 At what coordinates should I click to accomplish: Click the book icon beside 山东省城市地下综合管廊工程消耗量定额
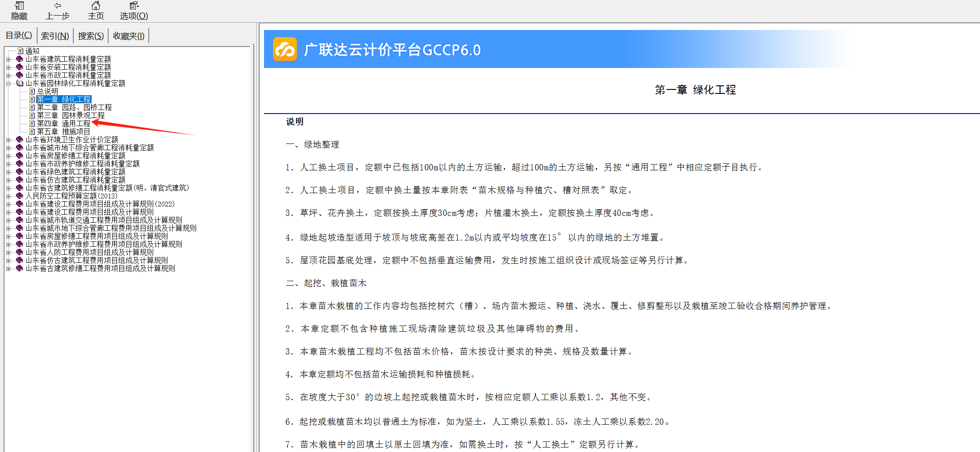click(x=20, y=148)
